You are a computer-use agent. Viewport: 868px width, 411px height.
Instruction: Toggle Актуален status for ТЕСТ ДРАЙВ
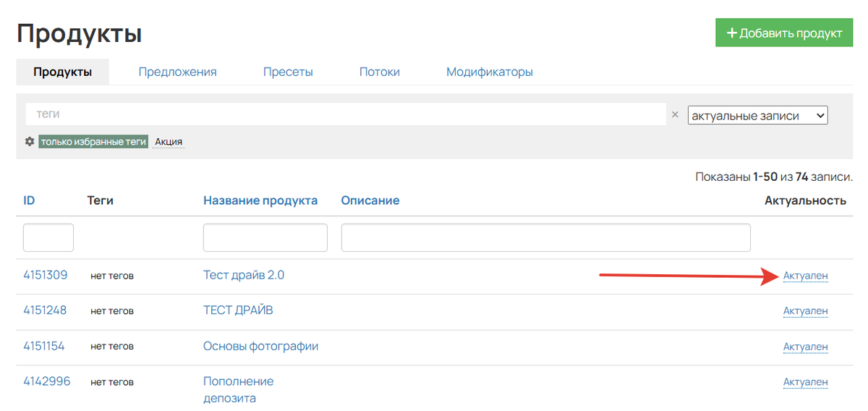pos(806,311)
